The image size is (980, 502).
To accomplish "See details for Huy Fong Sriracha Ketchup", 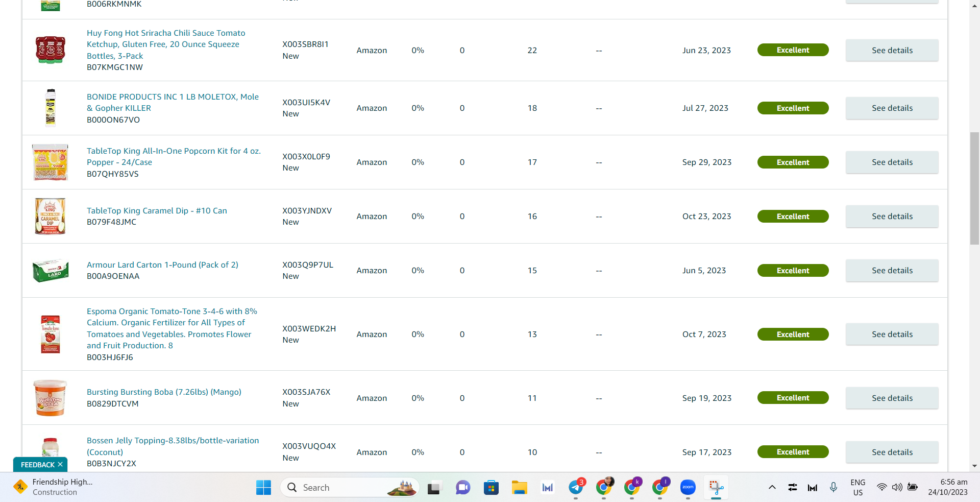I will [892, 50].
